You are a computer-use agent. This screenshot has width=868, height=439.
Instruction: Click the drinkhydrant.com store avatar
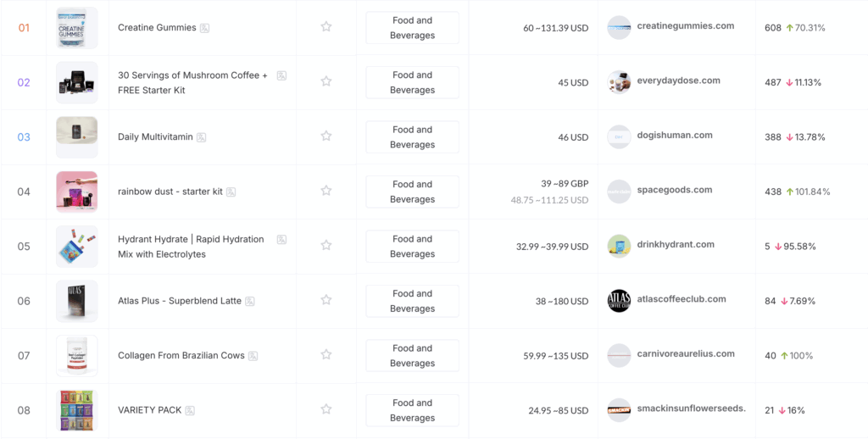point(619,246)
